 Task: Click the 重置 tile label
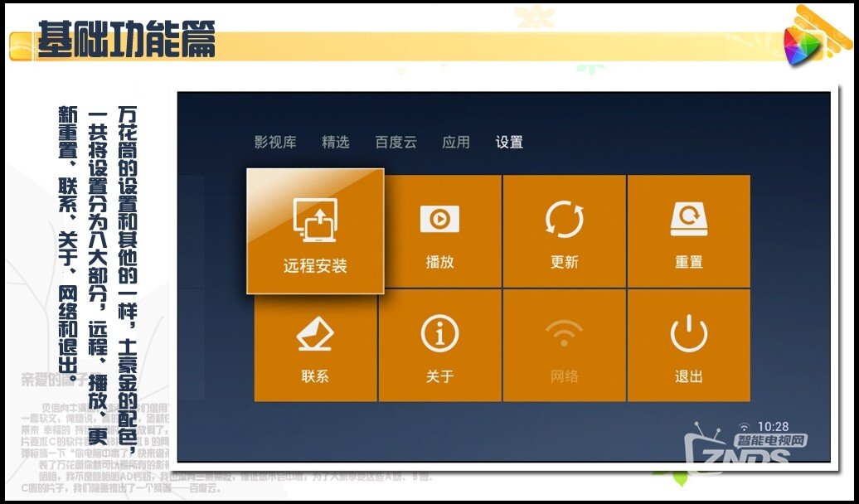click(x=689, y=262)
